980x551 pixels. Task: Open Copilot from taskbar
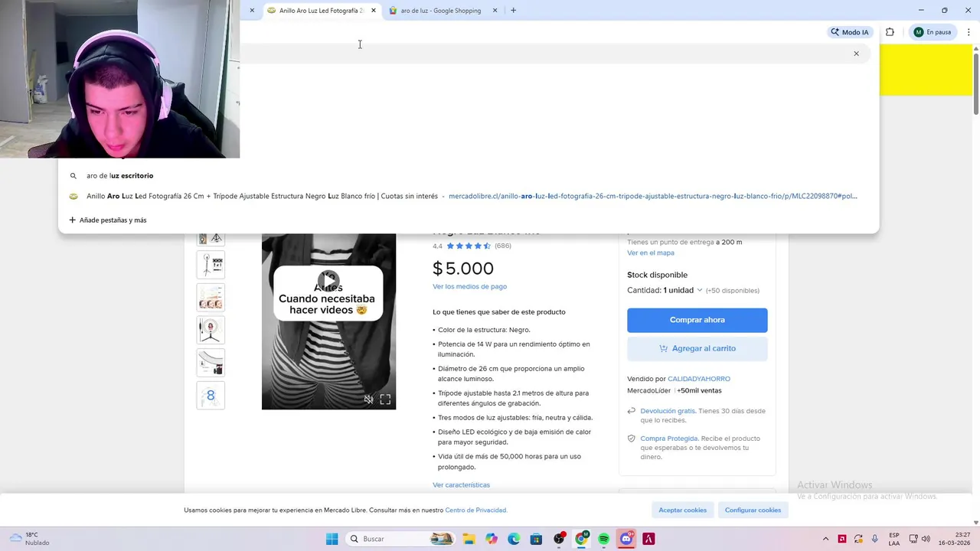tap(492, 539)
